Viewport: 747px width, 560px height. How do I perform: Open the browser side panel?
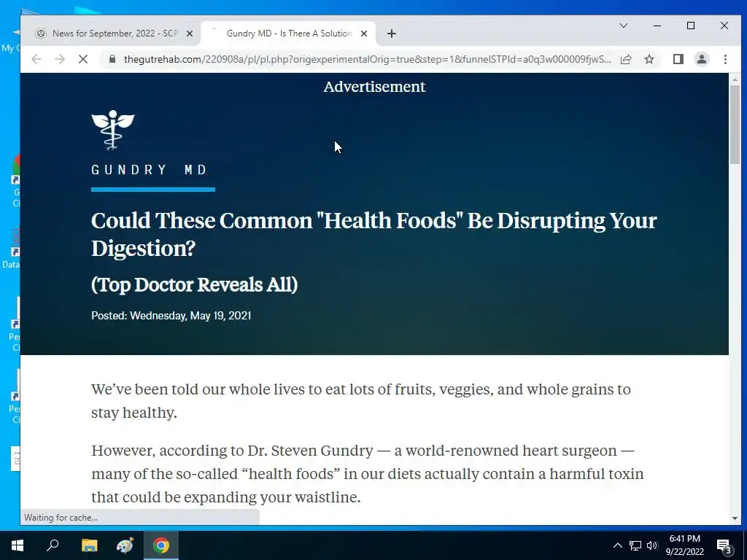click(x=678, y=59)
